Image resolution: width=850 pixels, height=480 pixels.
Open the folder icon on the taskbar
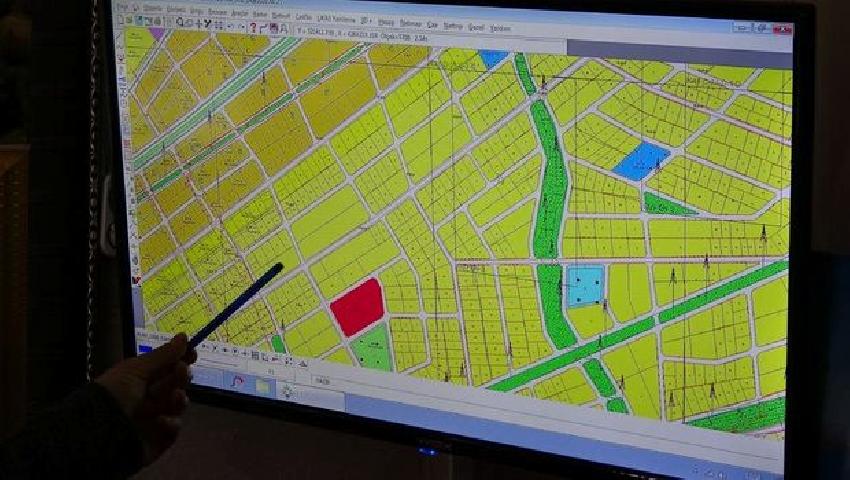click(x=264, y=385)
